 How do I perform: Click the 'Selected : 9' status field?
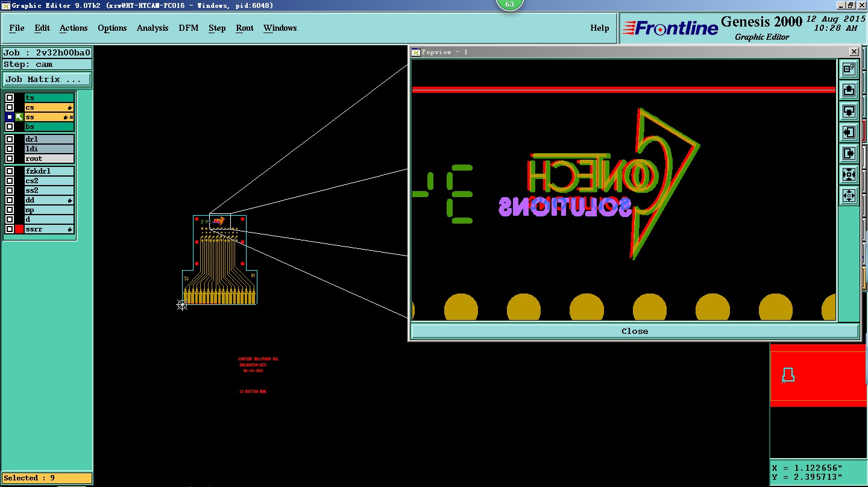47,478
